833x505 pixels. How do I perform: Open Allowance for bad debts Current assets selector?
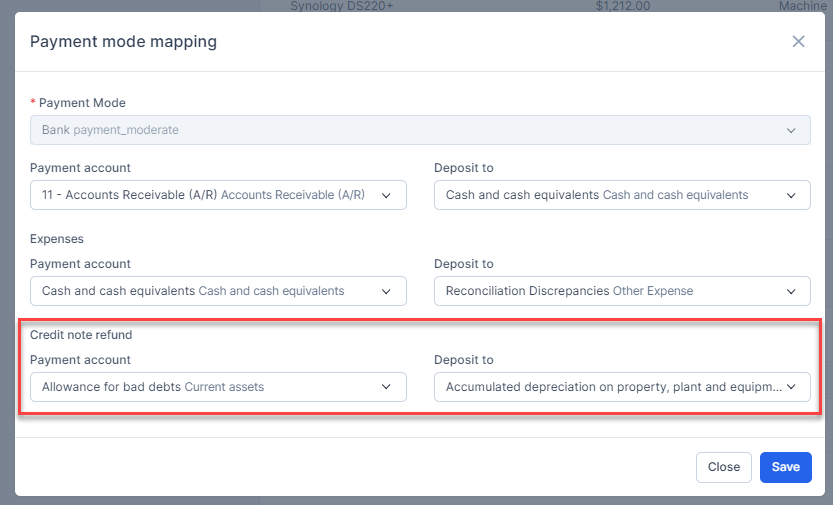pos(200,387)
